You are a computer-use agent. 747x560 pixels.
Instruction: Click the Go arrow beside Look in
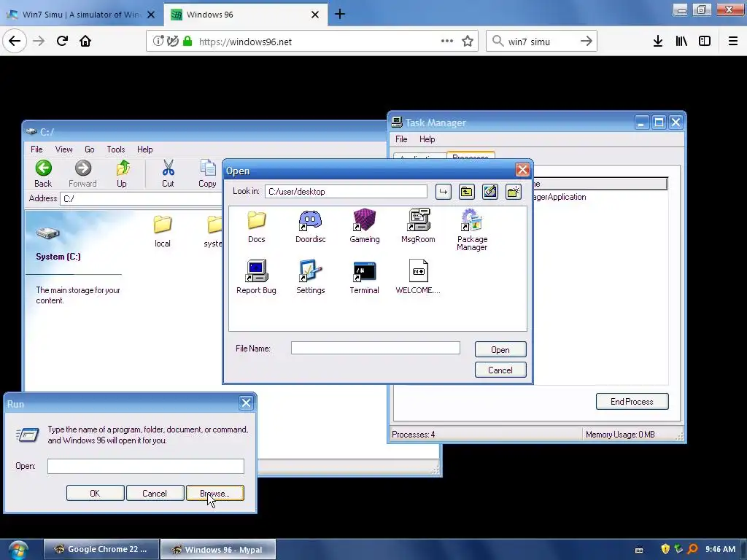pos(443,192)
